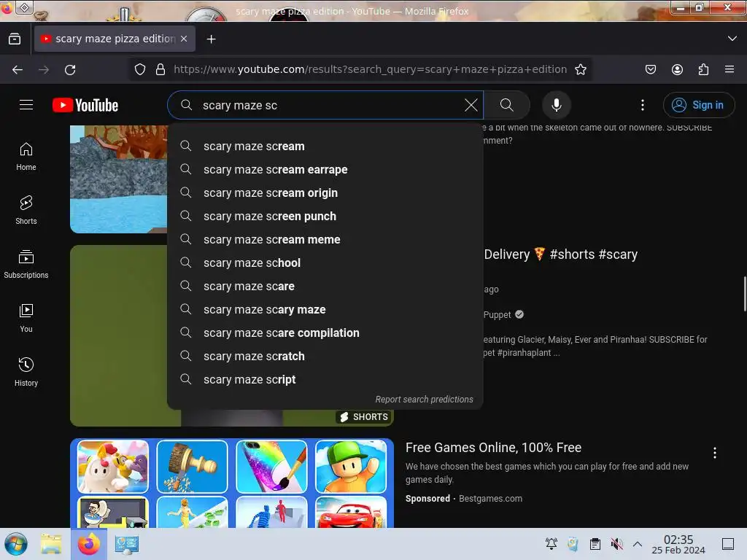The image size is (747, 560).
Task: Select the scary maze pizza edition tab
Action: pos(115,39)
